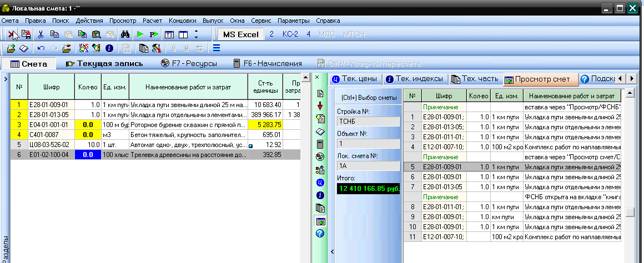Click the Объект № field
The height and width of the screenshot is (263, 644).
[x=368, y=144]
